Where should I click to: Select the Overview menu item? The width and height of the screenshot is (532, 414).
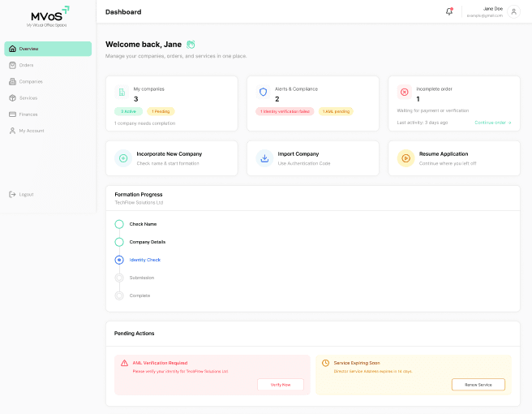coord(48,49)
